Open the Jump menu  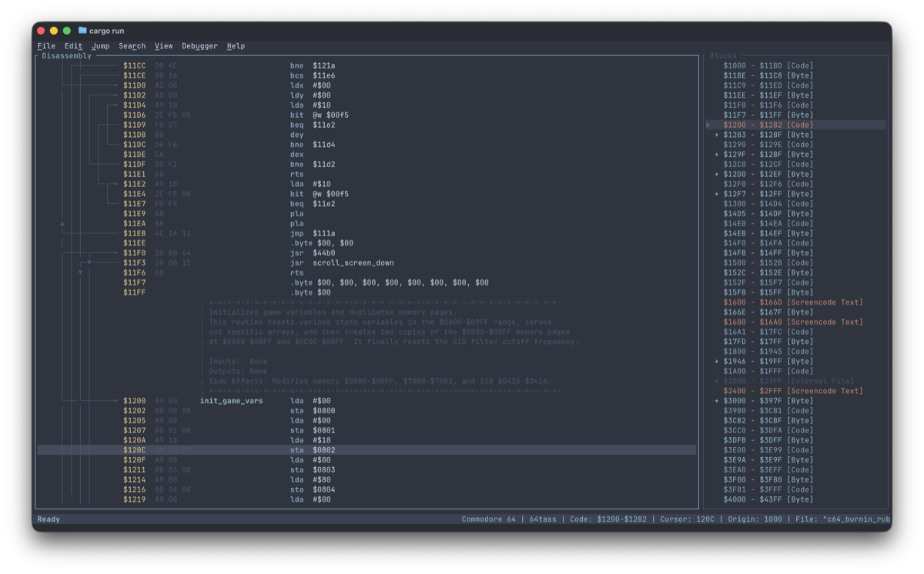pyautogui.click(x=101, y=46)
